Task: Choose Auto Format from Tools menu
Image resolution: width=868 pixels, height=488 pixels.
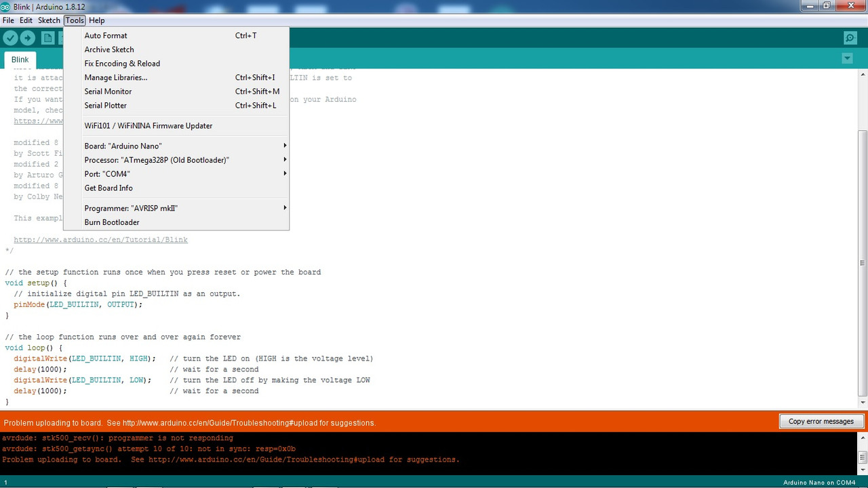Action: (176, 35)
